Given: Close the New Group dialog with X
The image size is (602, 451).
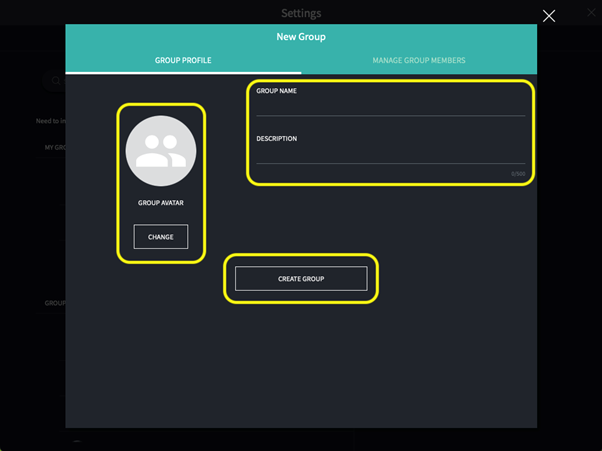Looking at the screenshot, I should [x=548, y=15].
